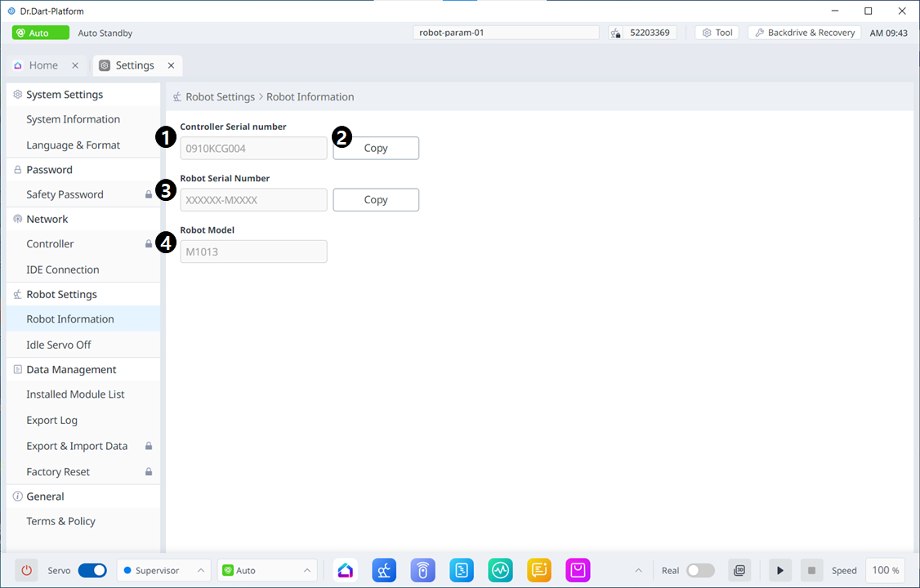Click the red power button icon
The height and width of the screenshot is (588, 920).
click(x=27, y=570)
